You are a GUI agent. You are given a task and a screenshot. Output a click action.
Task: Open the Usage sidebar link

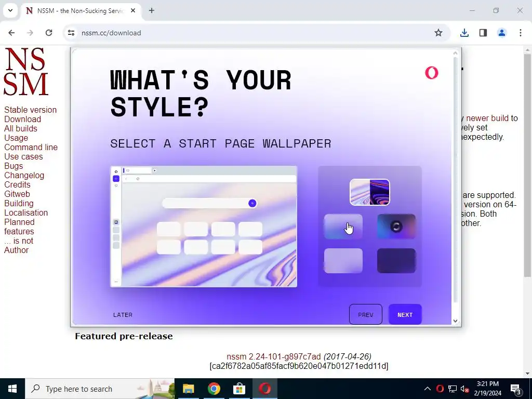pyautogui.click(x=16, y=138)
